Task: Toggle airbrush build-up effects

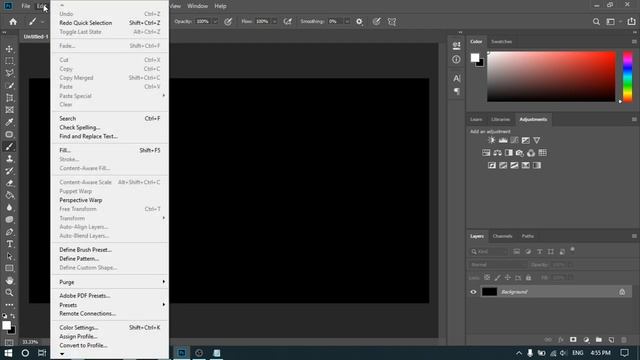Action: click(x=288, y=22)
